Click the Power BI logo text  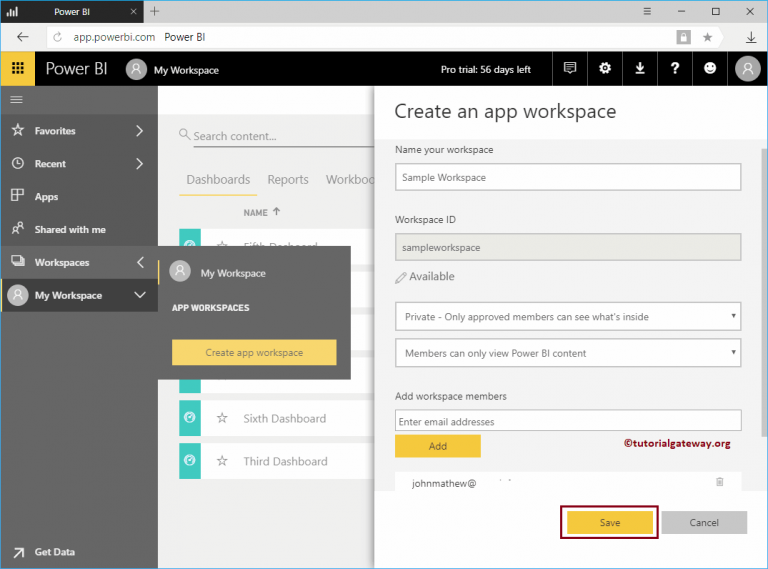pyautogui.click(x=76, y=69)
